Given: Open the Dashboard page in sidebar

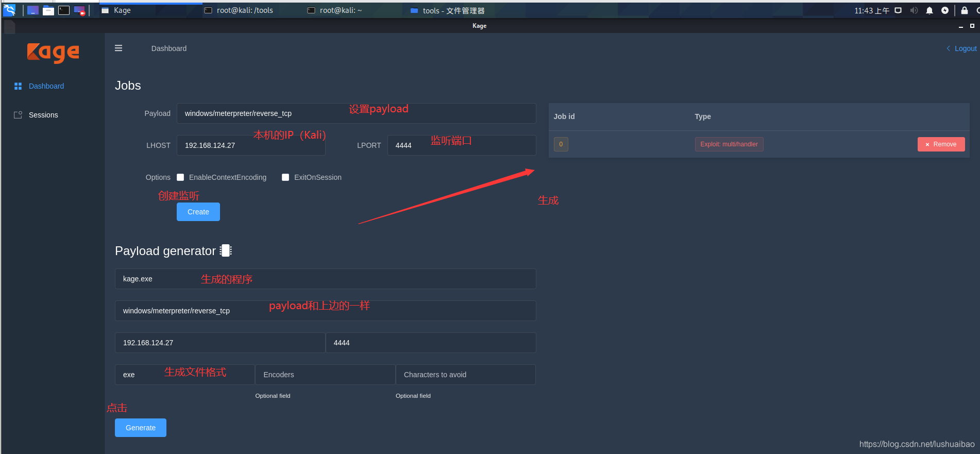Looking at the screenshot, I should click(46, 86).
